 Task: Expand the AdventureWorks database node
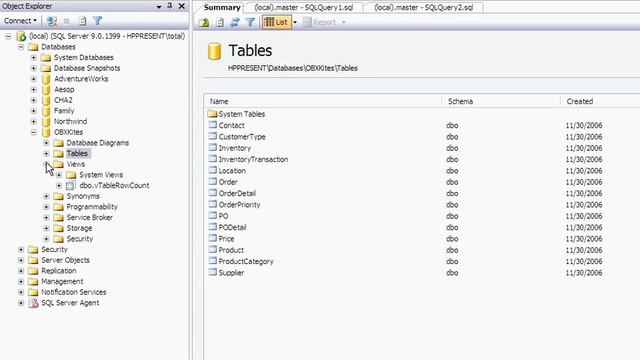[x=33, y=79]
